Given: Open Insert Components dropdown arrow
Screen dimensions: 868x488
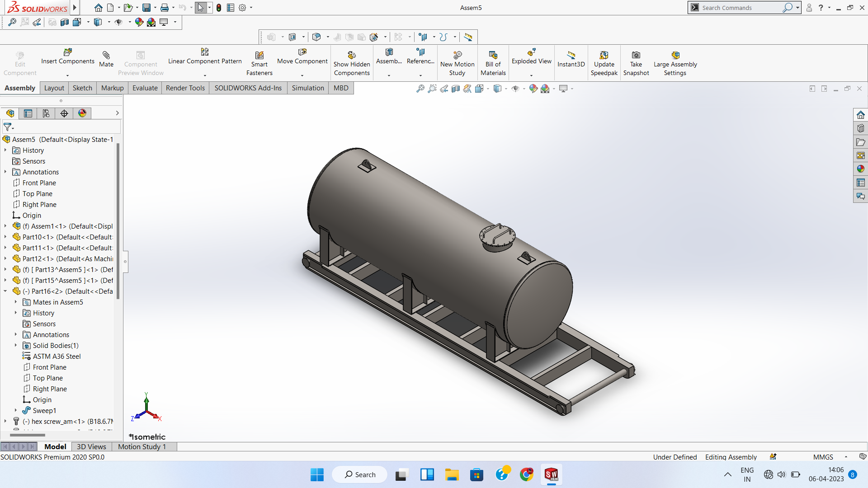Looking at the screenshot, I should pyautogui.click(x=68, y=75).
